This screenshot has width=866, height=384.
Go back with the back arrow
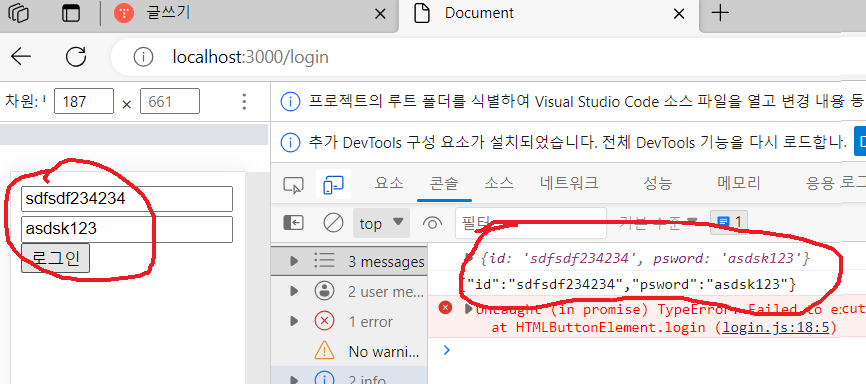(22, 56)
